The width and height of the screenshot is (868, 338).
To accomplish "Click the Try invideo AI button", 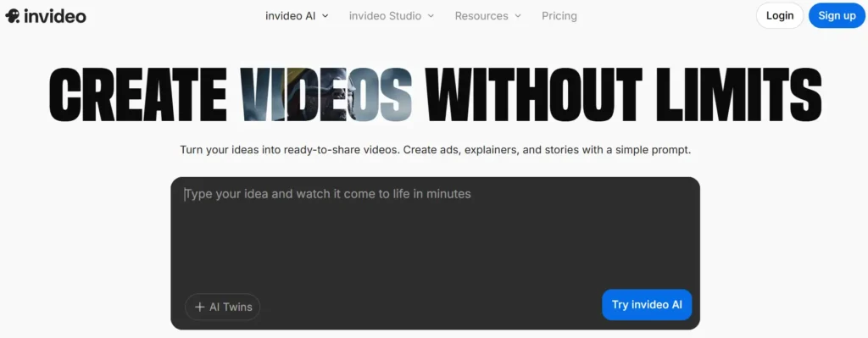I will pyautogui.click(x=647, y=305).
